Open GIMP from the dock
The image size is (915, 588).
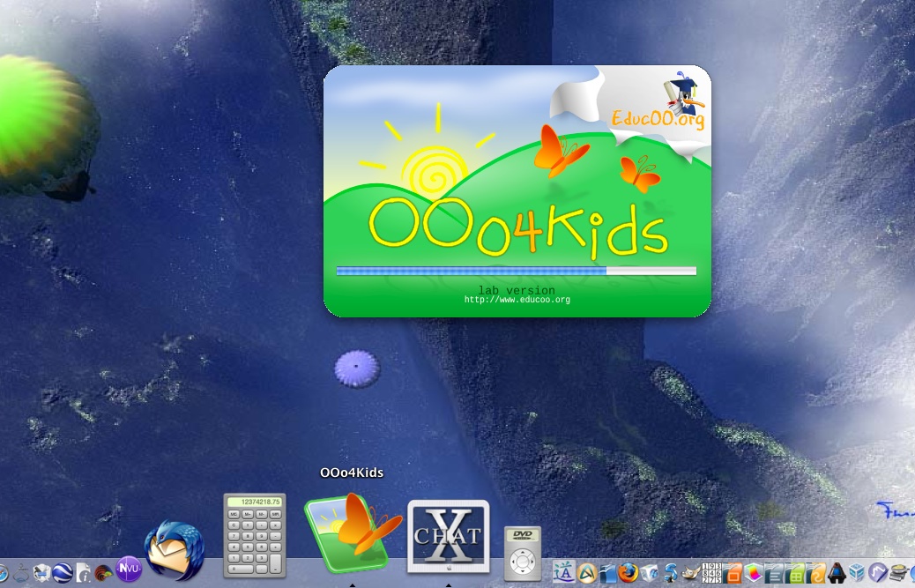tap(691, 573)
